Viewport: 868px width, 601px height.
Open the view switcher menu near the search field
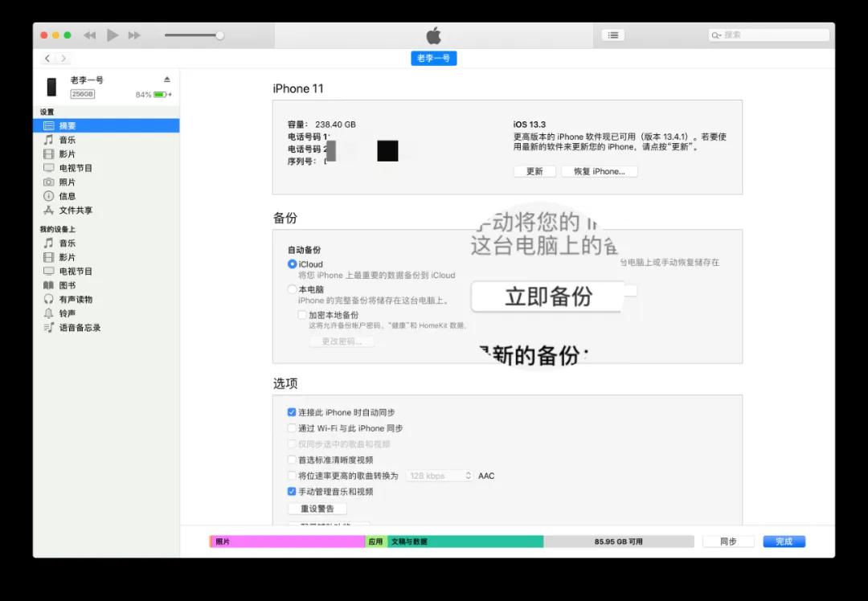(612, 35)
